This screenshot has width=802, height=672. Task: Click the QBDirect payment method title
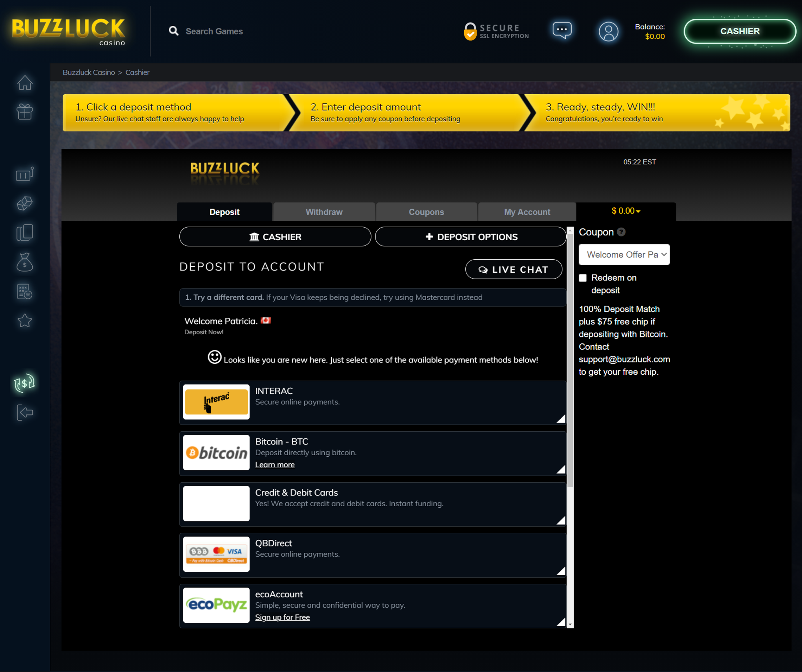click(x=273, y=543)
